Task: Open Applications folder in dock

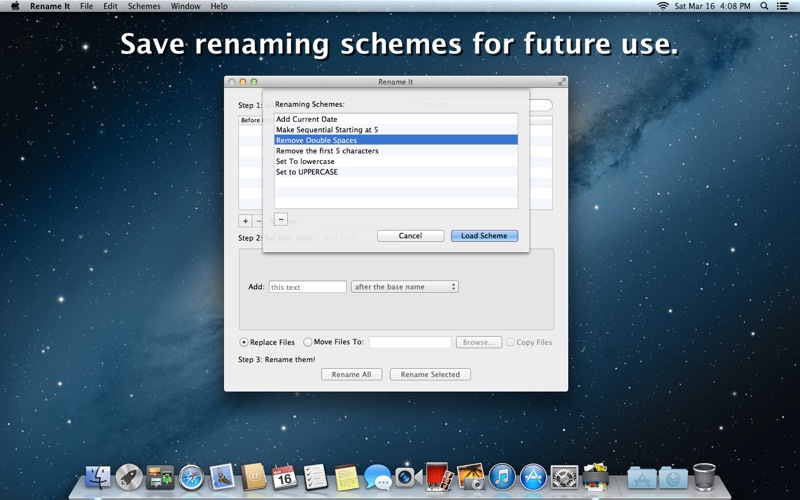Action: (x=642, y=478)
